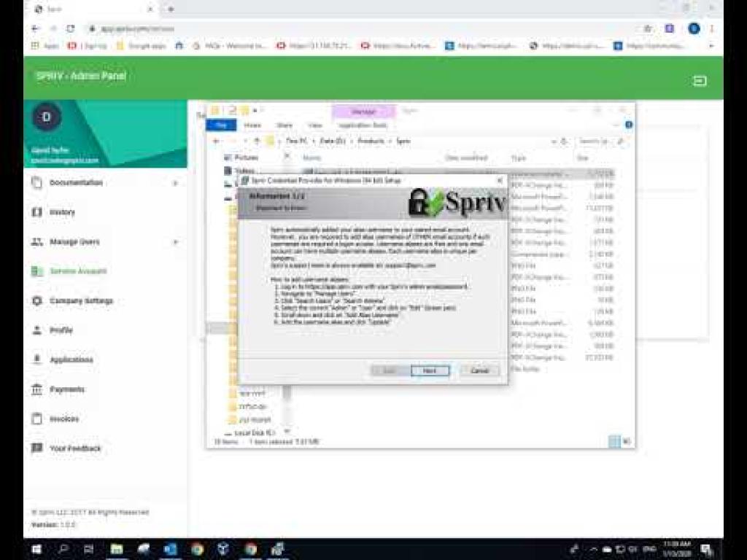Open Company Settings gear icon
747x560 pixels.
click(37, 300)
